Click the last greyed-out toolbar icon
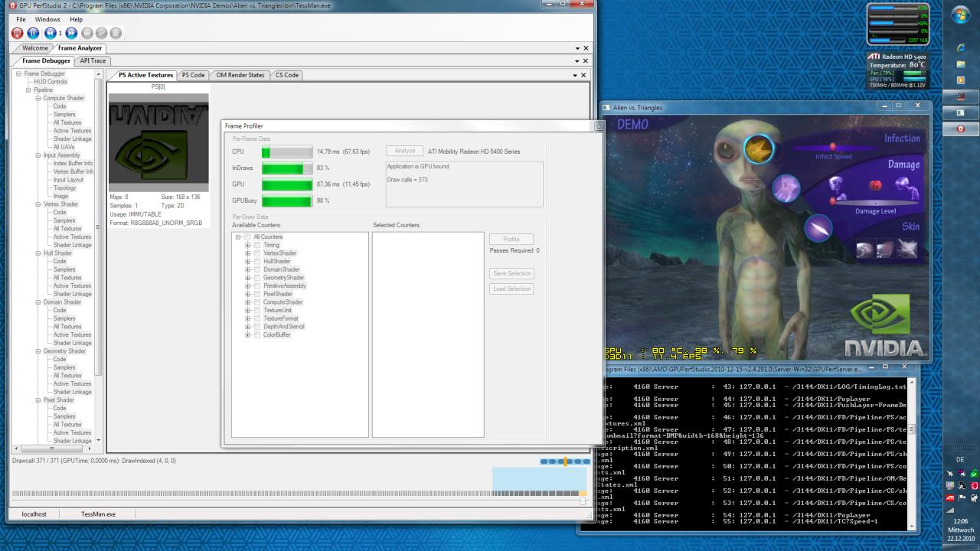Image resolution: width=980 pixels, height=551 pixels. 116,33
